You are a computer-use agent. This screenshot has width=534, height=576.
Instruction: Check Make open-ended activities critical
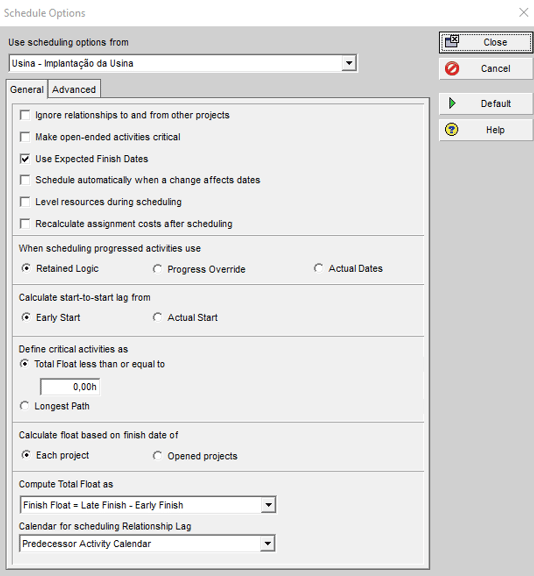point(25,137)
